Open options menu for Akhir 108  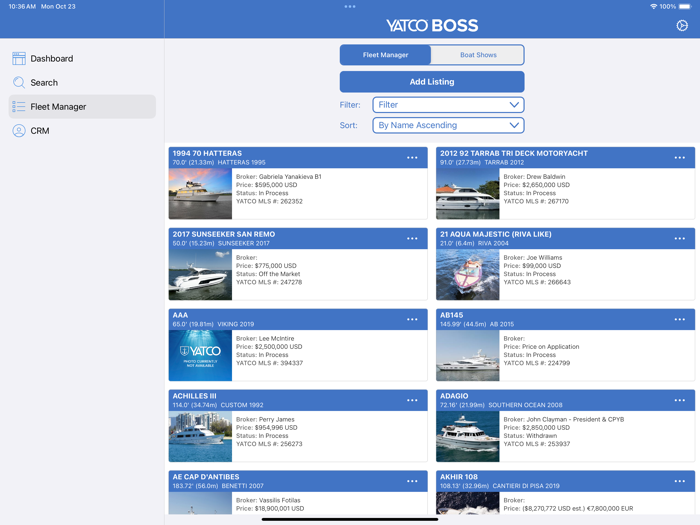tap(679, 481)
